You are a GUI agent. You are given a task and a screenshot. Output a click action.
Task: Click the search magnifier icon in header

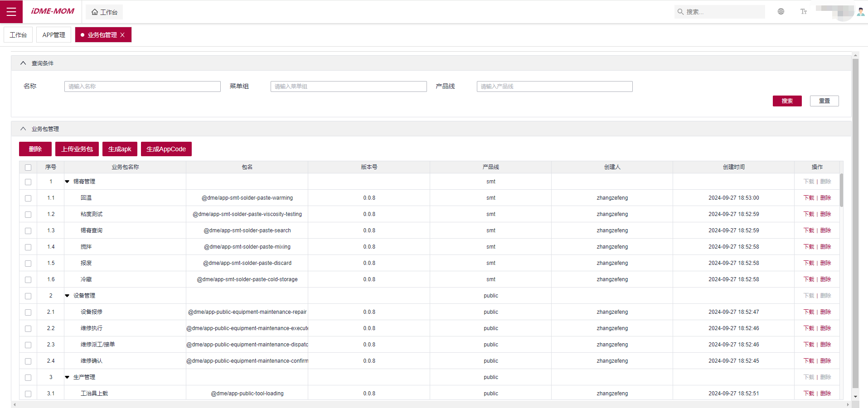[x=680, y=12]
